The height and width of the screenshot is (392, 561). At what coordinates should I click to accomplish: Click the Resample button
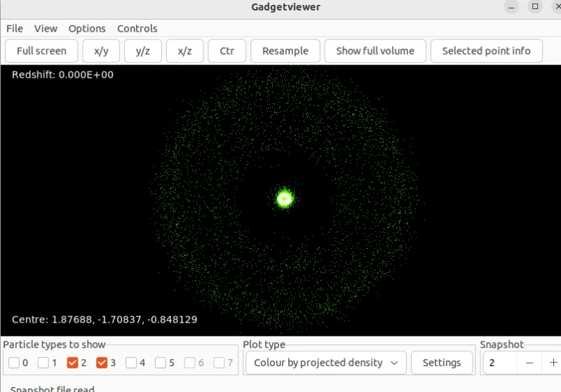pos(285,50)
